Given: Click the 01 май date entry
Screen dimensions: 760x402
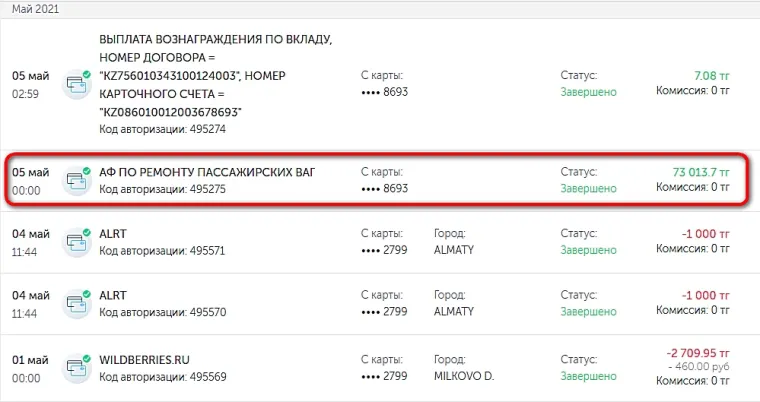Looking at the screenshot, I should 30,360.
